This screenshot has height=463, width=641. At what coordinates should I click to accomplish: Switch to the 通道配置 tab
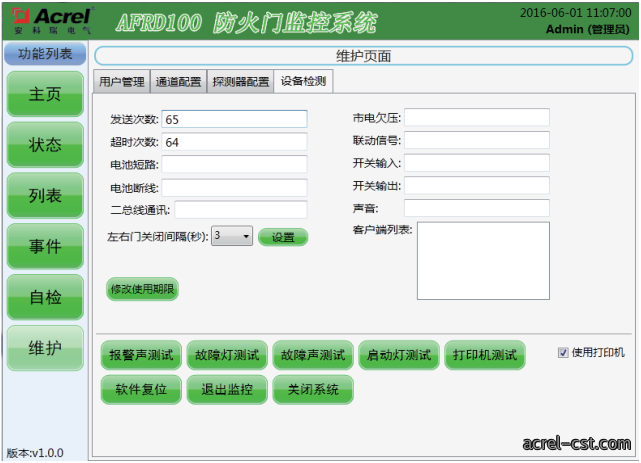[178, 82]
